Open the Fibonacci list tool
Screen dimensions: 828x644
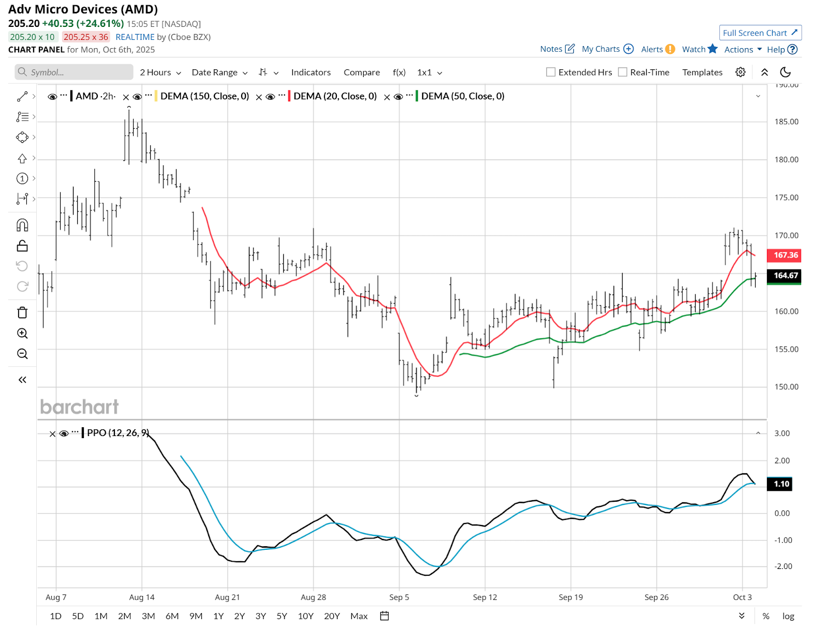pyautogui.click(x=22, y=117)
